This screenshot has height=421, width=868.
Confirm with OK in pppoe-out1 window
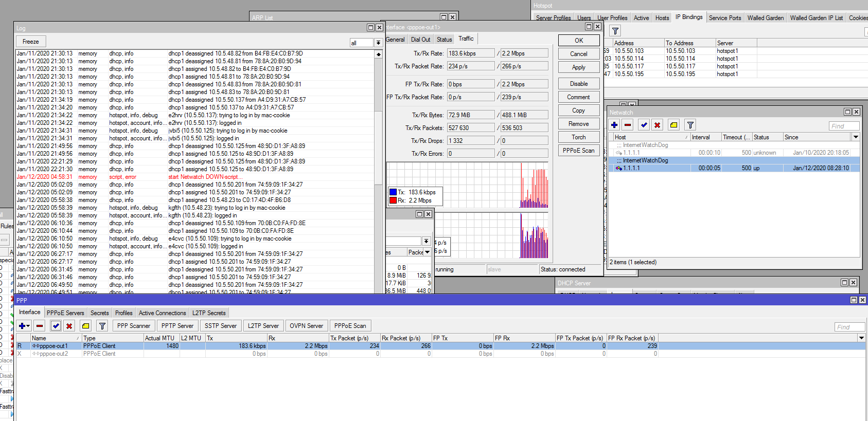579,41
